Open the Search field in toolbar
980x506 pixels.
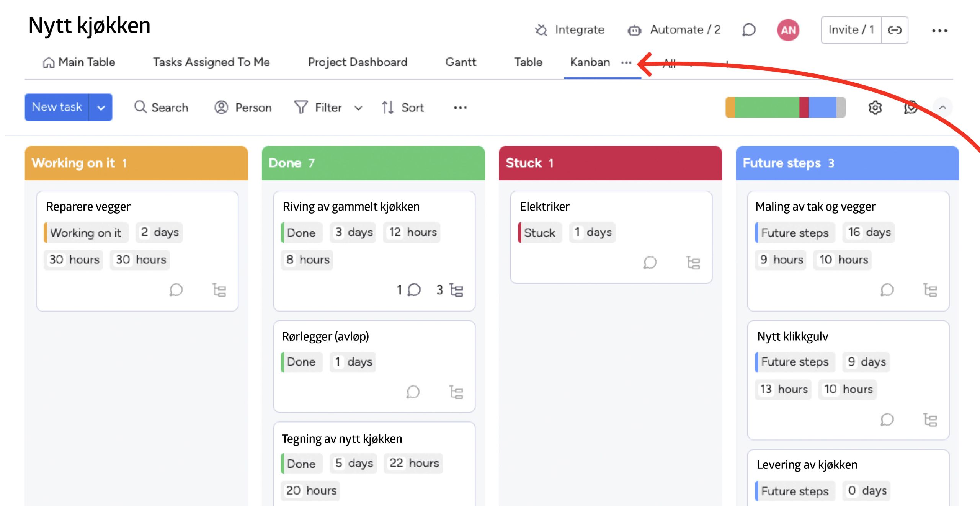(x=161, y=108)
